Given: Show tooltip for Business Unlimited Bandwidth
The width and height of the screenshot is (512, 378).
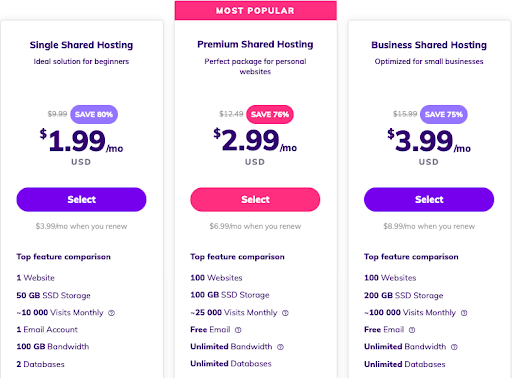Looking at the screenshot, I should [454, 347].
